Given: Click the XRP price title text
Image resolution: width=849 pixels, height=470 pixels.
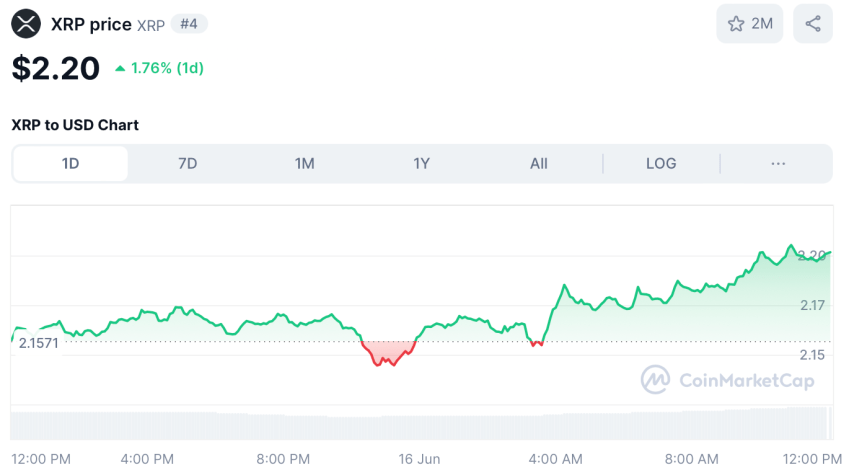Looking at the screenshot, I should pyautogui.click(x=91, y=24).
